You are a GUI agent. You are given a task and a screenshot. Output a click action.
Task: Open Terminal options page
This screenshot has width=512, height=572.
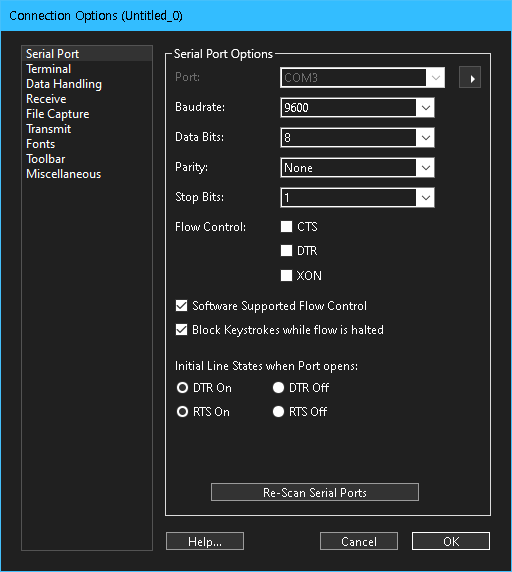point(87,69)
